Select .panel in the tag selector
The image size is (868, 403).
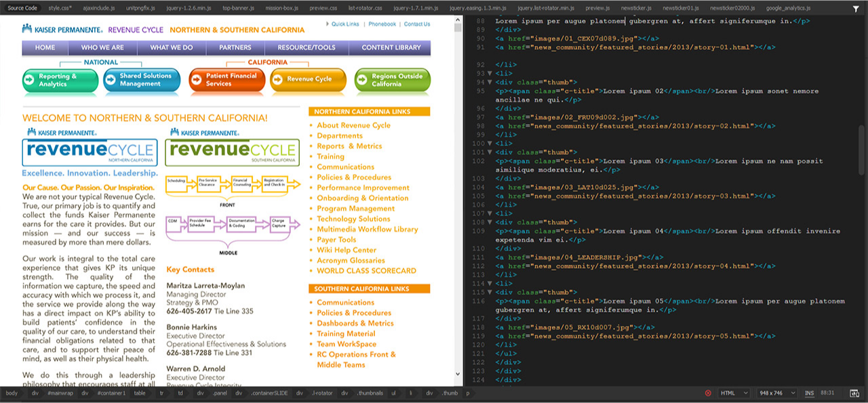[220, 393]
